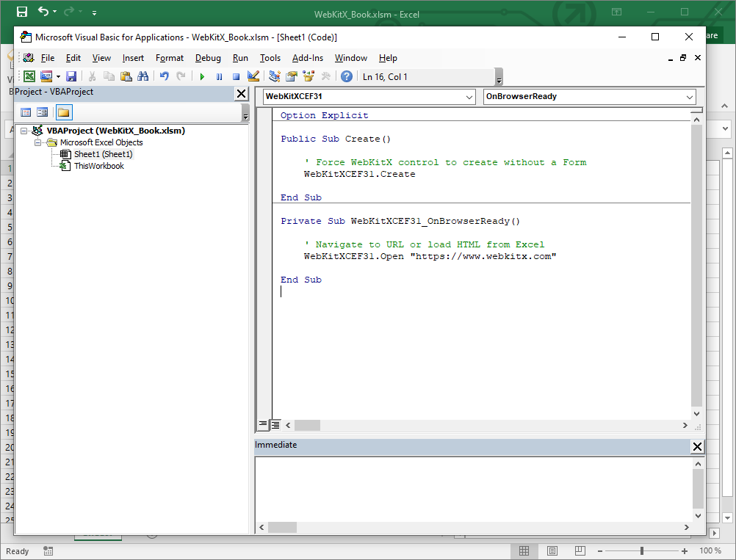Open the Format menu
The width and height of the screenshot is (736, 560).
point(170,58)
